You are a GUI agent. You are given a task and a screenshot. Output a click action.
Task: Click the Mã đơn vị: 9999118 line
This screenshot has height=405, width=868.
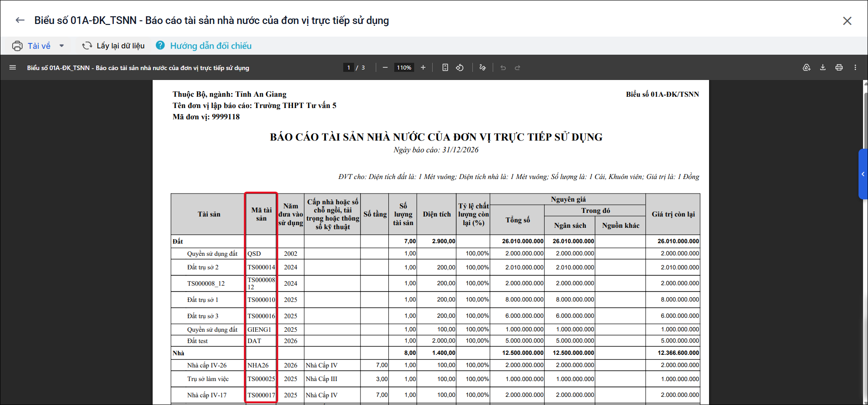click(x=206, y=117)
